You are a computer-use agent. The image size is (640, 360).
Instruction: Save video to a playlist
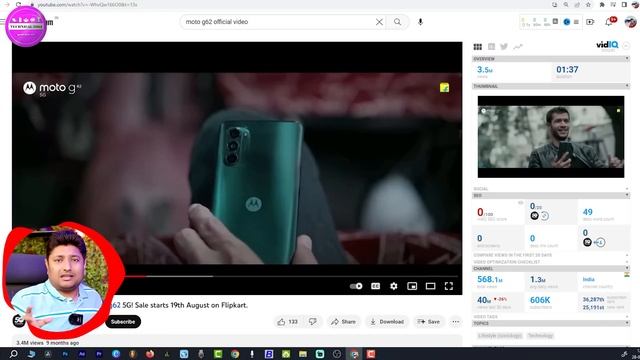click(x=429, y=322)
